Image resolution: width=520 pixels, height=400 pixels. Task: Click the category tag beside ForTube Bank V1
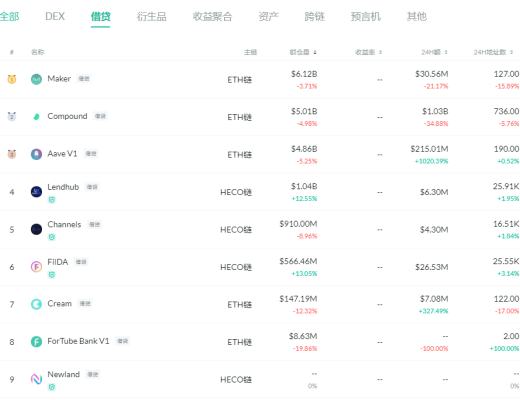[x=123, y=341]
